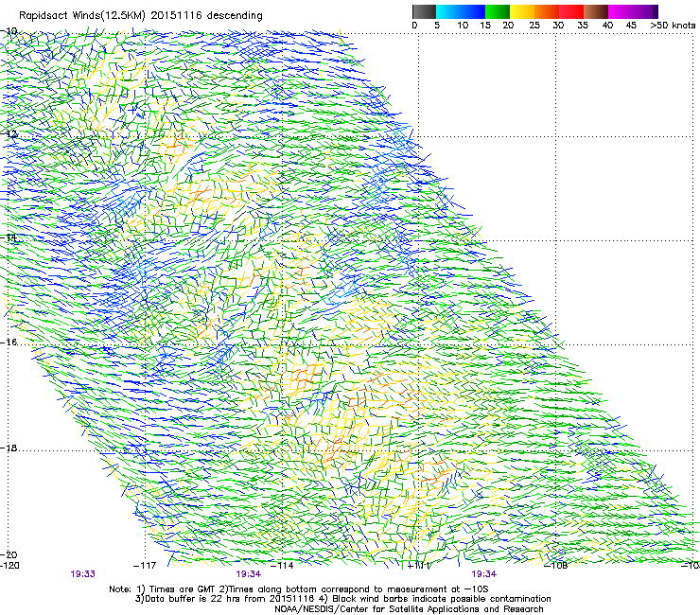Image resolution: width=700 pixels, height=615 pixels.
Task: Click the '-111' longitude axis label
Action: click(419, 566)
